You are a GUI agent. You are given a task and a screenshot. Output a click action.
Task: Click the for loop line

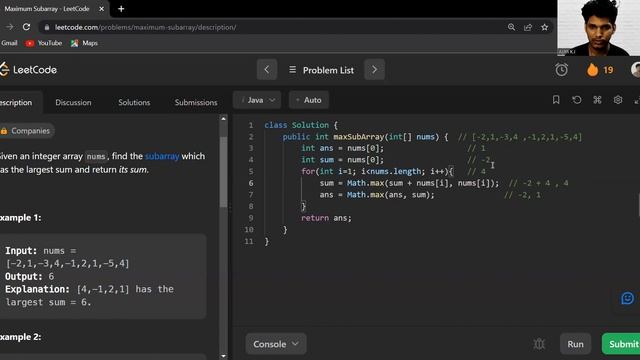377,171
